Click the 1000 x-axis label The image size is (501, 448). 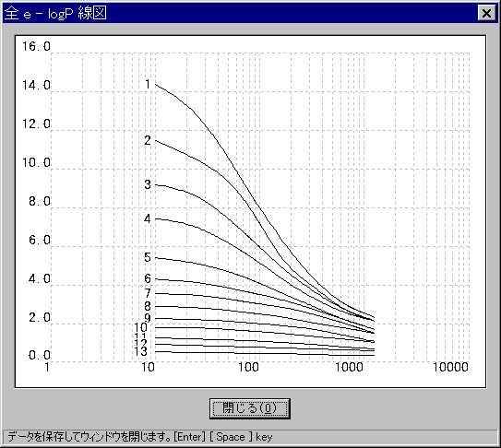pyautogui.click(x=349, y=367)
